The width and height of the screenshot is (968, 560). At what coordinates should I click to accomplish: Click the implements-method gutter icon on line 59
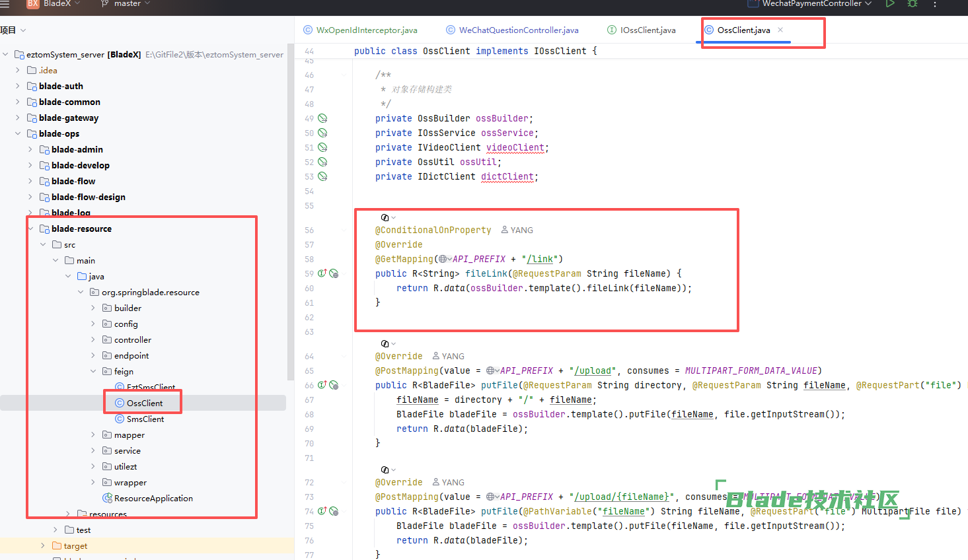coord(322,273)
